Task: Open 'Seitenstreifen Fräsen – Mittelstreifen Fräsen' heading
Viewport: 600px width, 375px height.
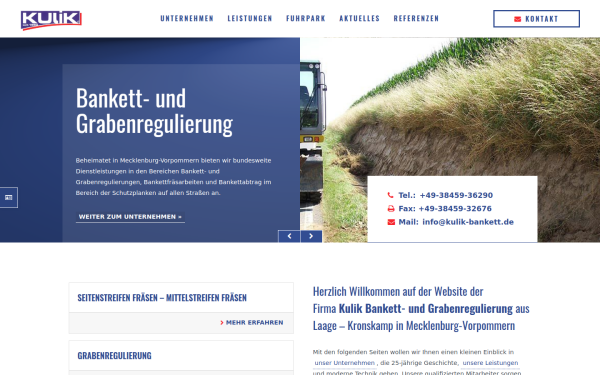Action: click(162, 298)
